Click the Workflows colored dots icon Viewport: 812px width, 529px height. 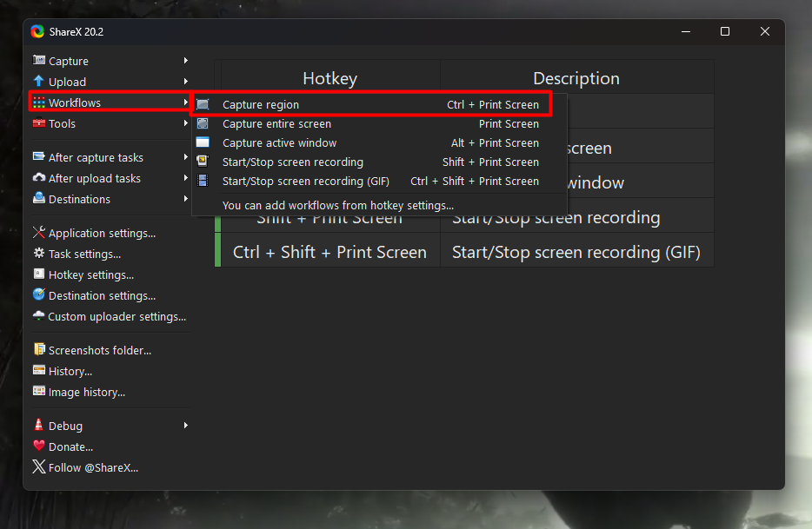pyautogui.click(x=39, y=102)
